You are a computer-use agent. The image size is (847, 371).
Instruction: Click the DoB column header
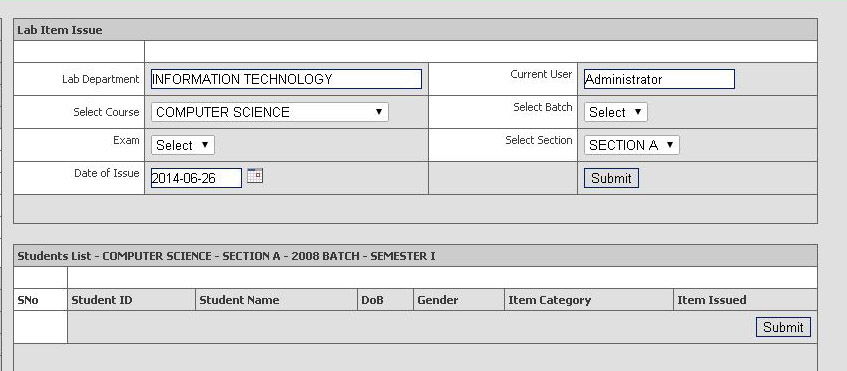[372, 300]
